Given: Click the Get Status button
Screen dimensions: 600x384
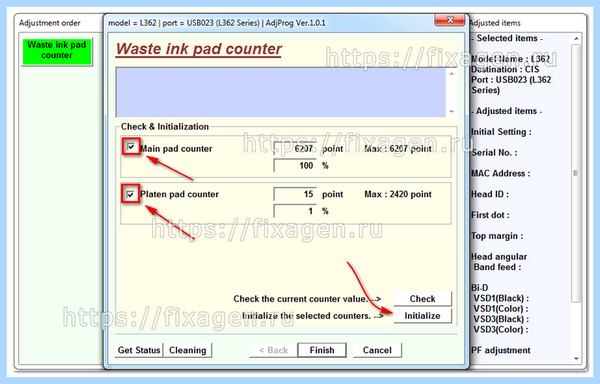Looking at the screenshot, I should click(x=139, y=350).
